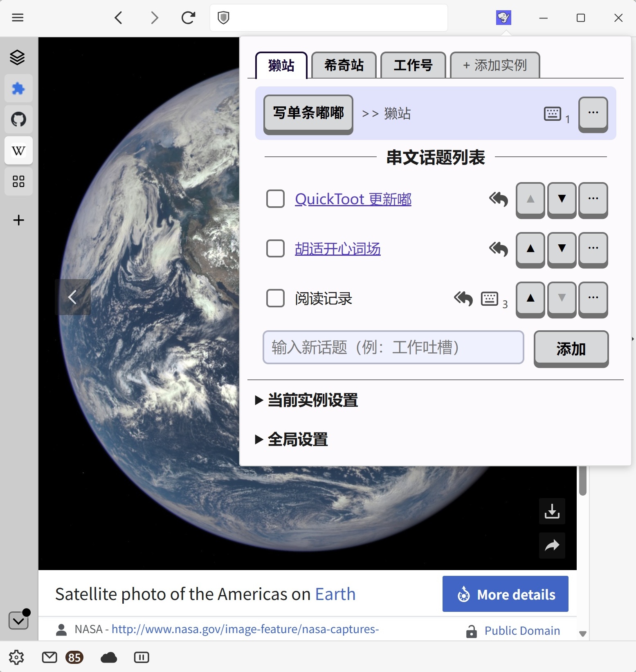Image resolution: width=636 pixels, height=672 pixels.
Task: Select the 阅读记录 checkbox
Action: point(275,298)
